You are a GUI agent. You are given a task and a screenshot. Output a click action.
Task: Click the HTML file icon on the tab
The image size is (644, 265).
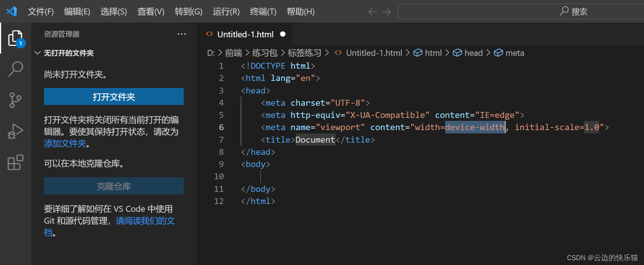(210, 34)
